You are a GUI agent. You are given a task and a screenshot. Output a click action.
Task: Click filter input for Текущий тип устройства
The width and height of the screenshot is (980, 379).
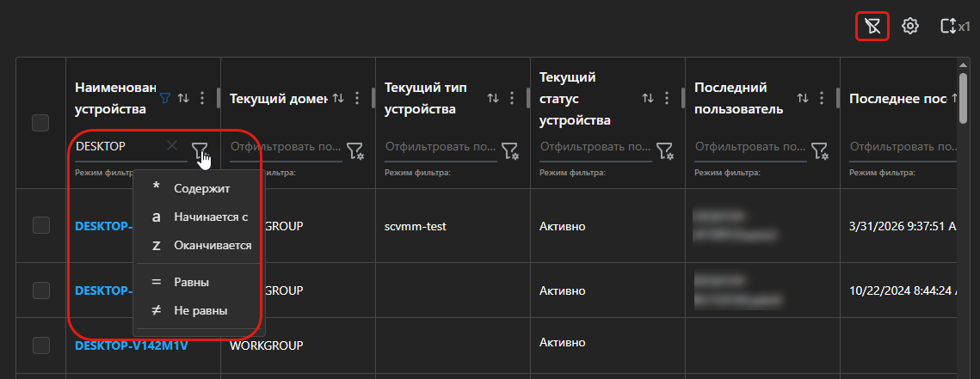point(439,147)
